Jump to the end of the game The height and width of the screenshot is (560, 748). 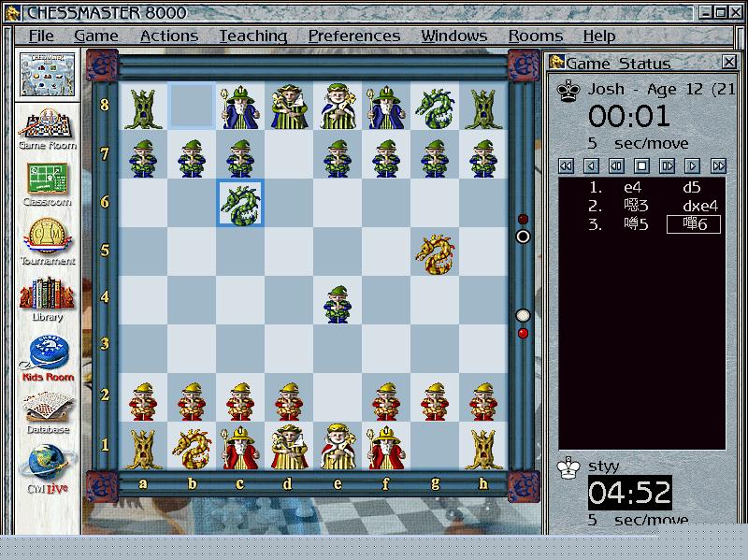718,166
